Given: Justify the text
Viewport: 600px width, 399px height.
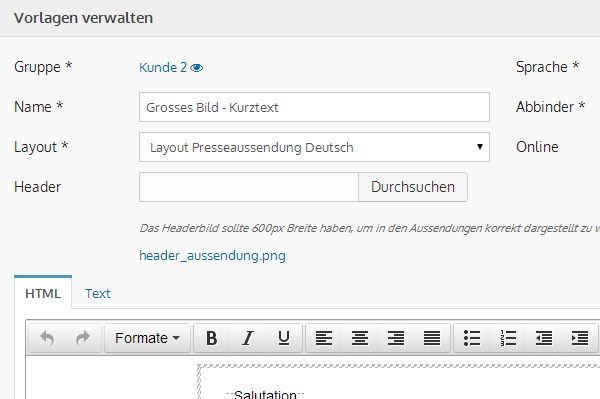Looking at the screenshot, I should (432, 338).
